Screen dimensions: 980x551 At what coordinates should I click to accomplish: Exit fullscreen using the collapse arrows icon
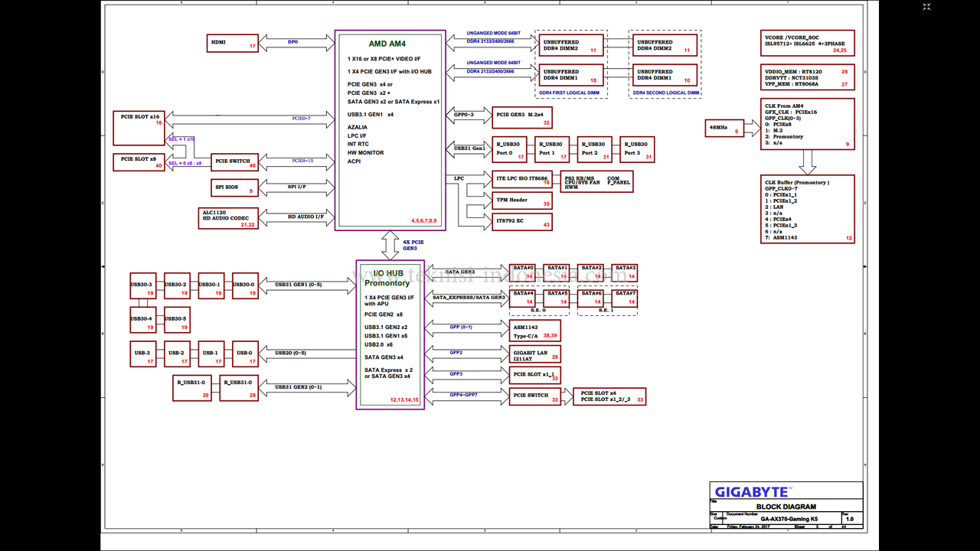(x=926, y=7)
